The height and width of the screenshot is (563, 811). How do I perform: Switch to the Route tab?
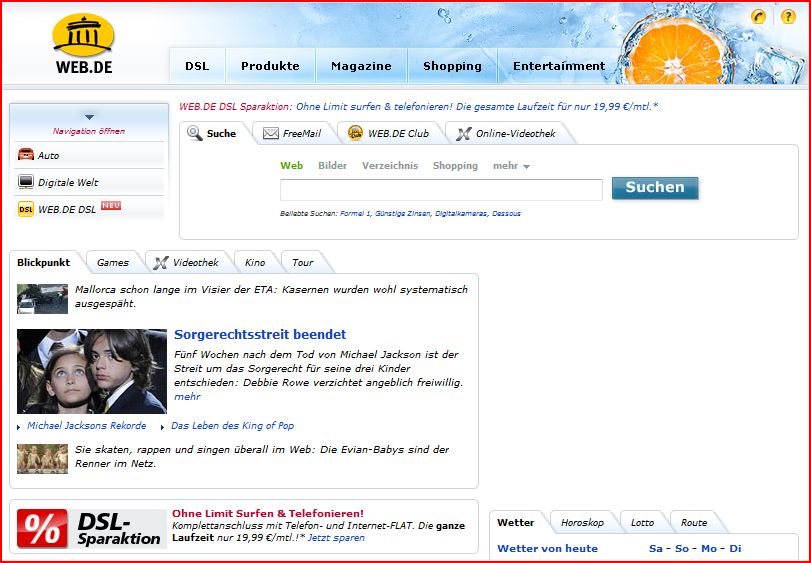(x=694, y=523)
